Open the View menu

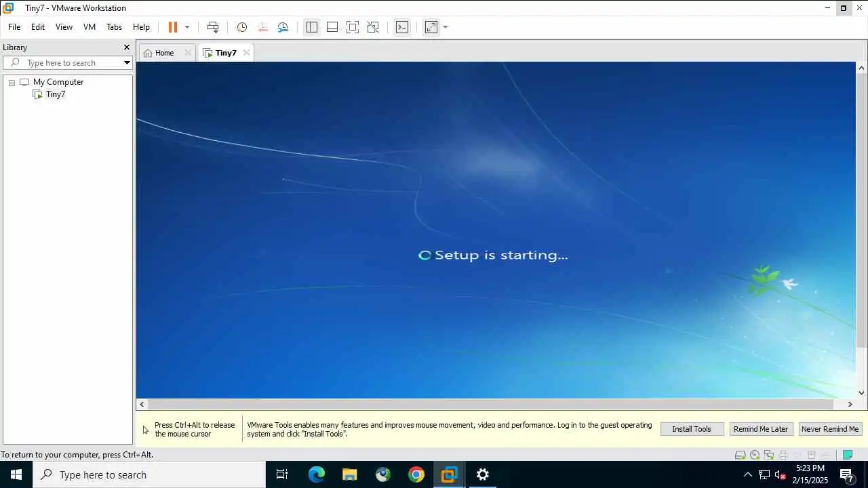pos(64,27)
